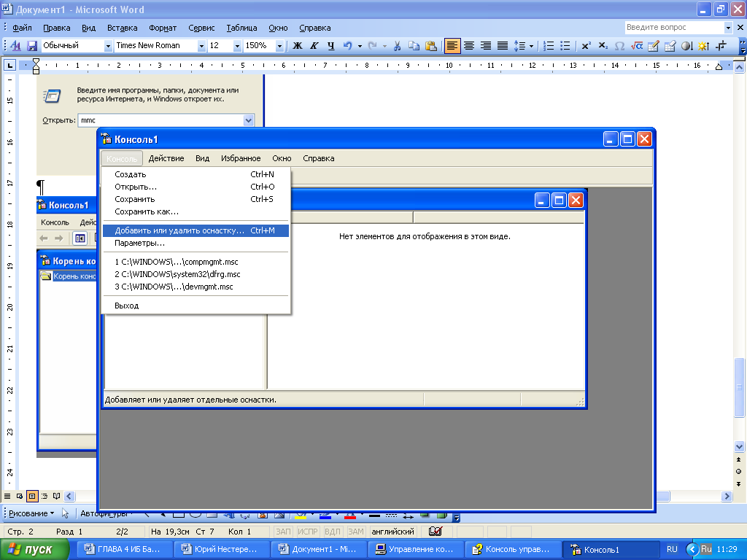
Task: Open recent file devmgmt.msc
Action: pos(196,287)
